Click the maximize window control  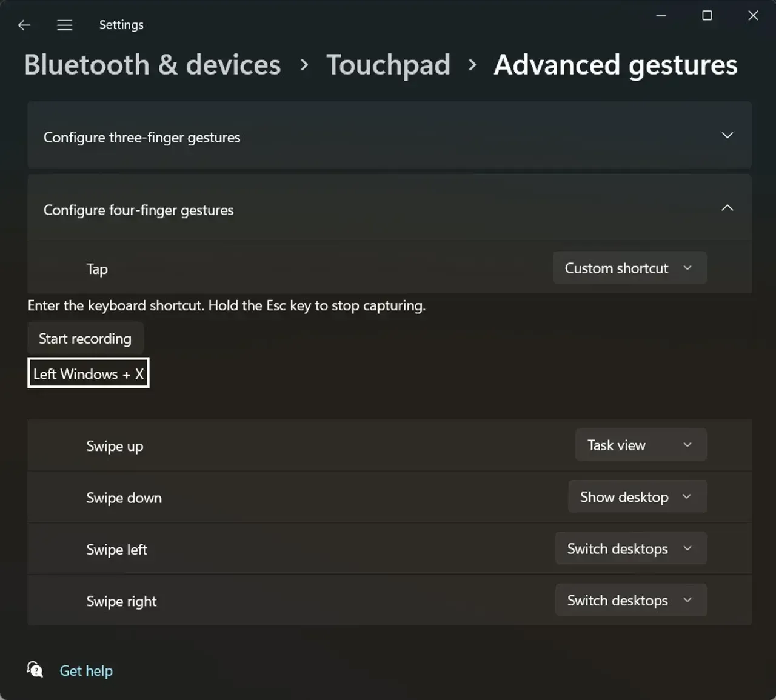(x=707, y=16)
